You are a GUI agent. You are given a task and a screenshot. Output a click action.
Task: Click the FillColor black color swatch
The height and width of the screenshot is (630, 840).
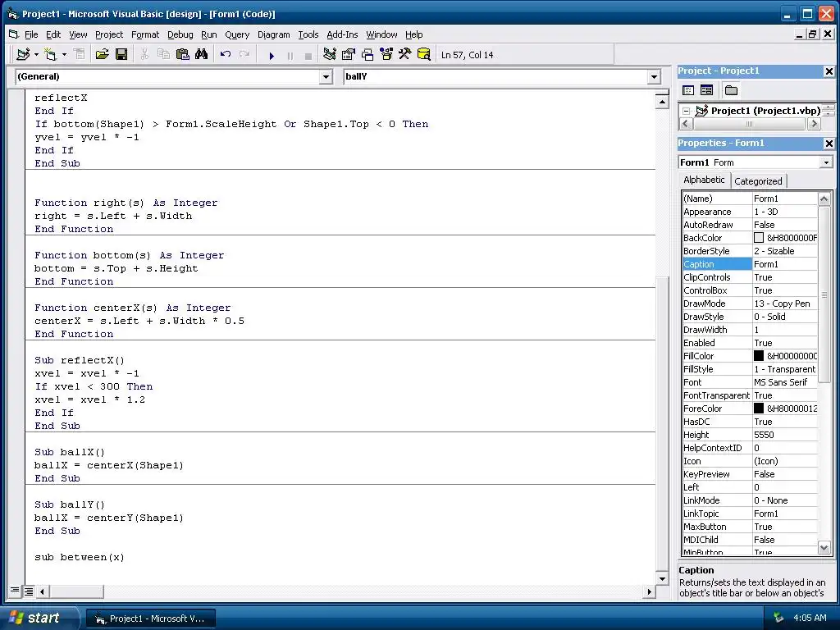pyautogui.click(x=759, y=356)
